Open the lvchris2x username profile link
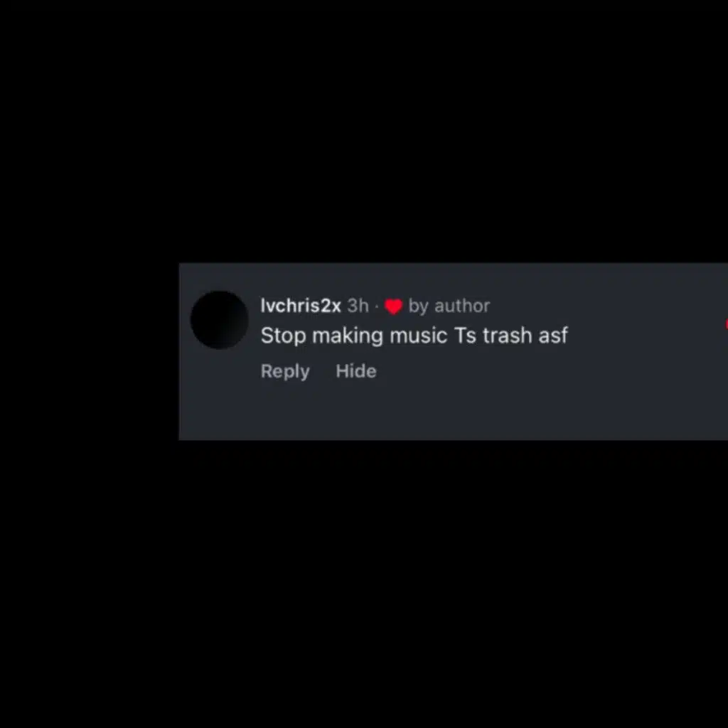This screenshot has height=728, width=728. click(x=301, y=306)
